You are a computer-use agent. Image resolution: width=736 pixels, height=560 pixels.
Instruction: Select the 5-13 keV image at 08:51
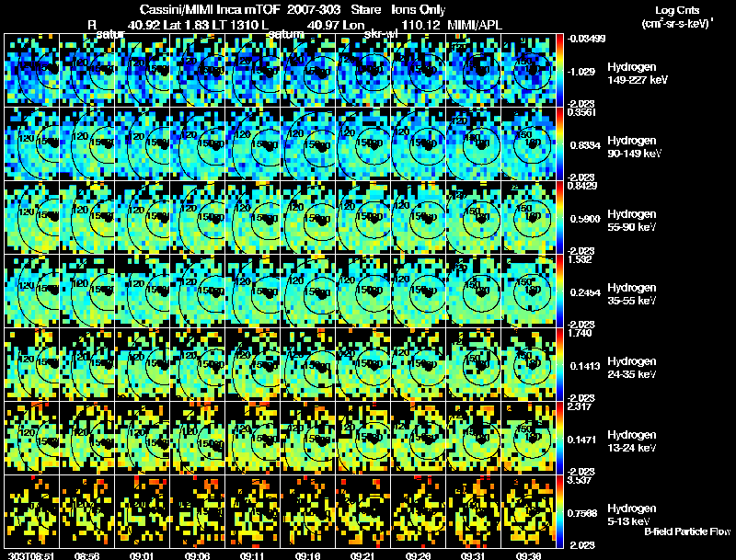(x=32, y=512)
